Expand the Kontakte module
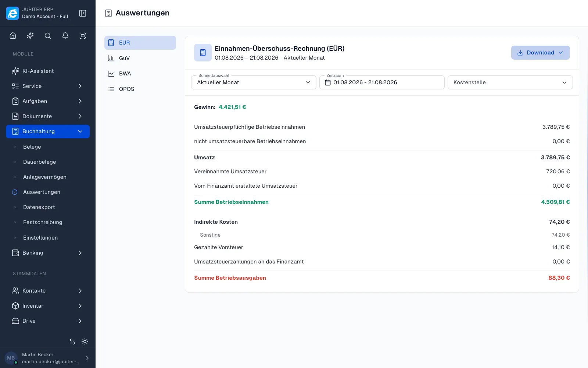The image size is (588, 368). click(x=48, y=291)
